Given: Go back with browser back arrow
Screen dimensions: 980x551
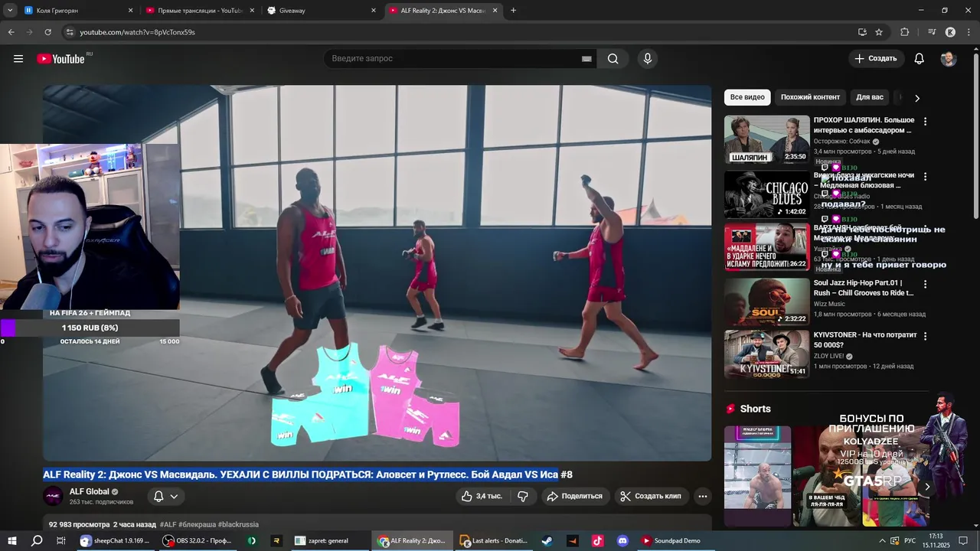Looking at the screenshot, I should coord(11,32).
